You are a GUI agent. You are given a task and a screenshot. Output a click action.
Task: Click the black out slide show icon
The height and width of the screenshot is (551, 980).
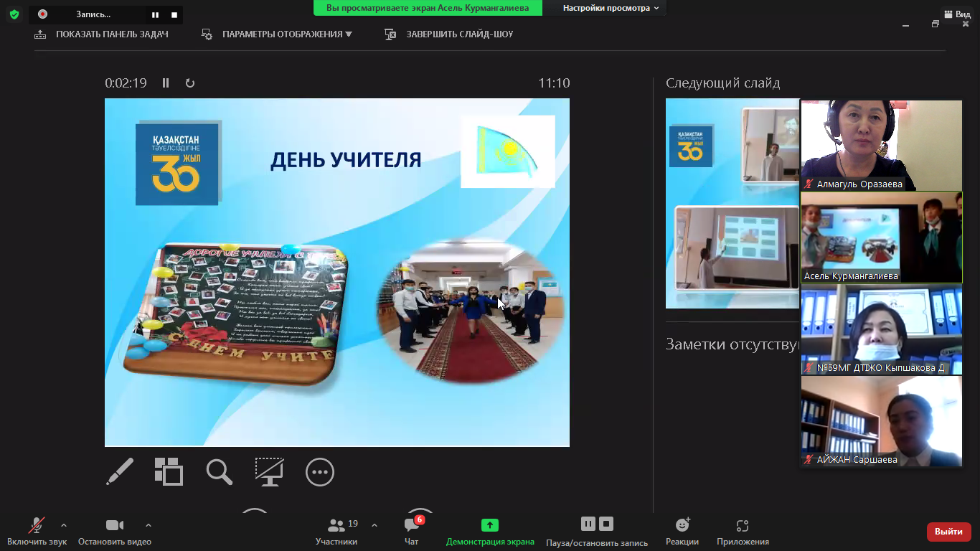coord(270,472)
